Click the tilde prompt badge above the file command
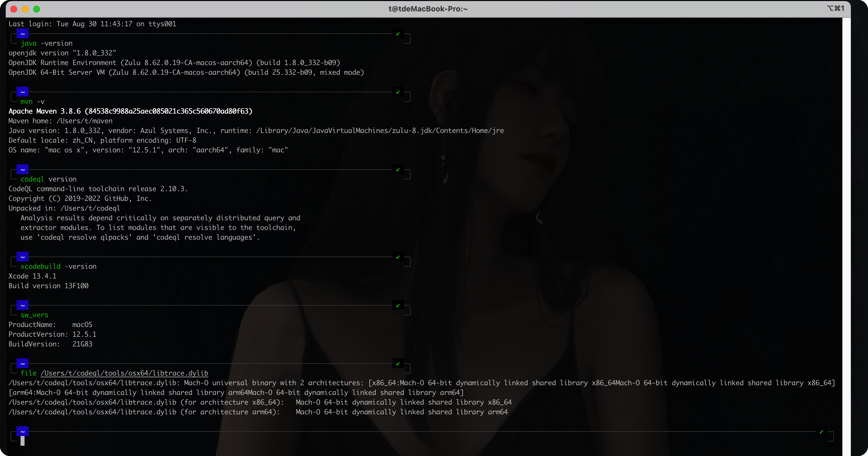Screen dimensions: 868x456 click(x=23, y=364)
